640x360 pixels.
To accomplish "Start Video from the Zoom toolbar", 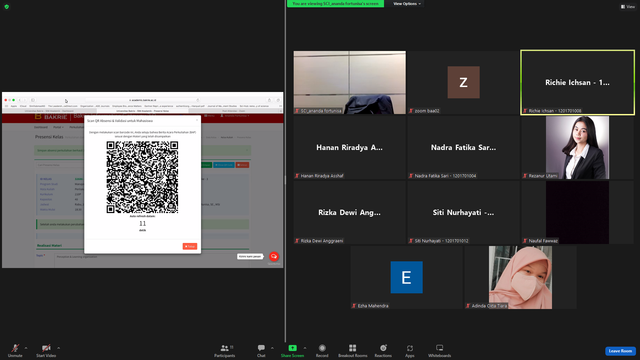I will [46, 351].
